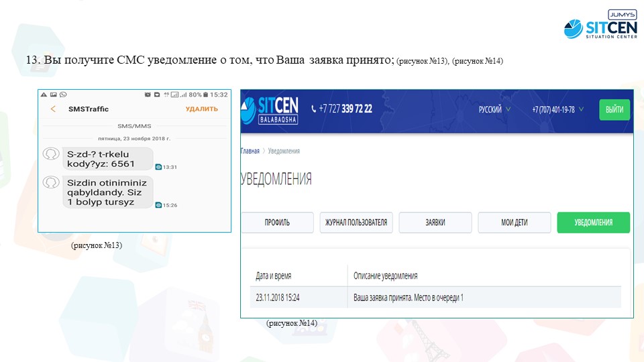The image size is (644, 362).
Task: Click the SITCEN Balabaqsha logo
Action: click(x=270, y=109)
